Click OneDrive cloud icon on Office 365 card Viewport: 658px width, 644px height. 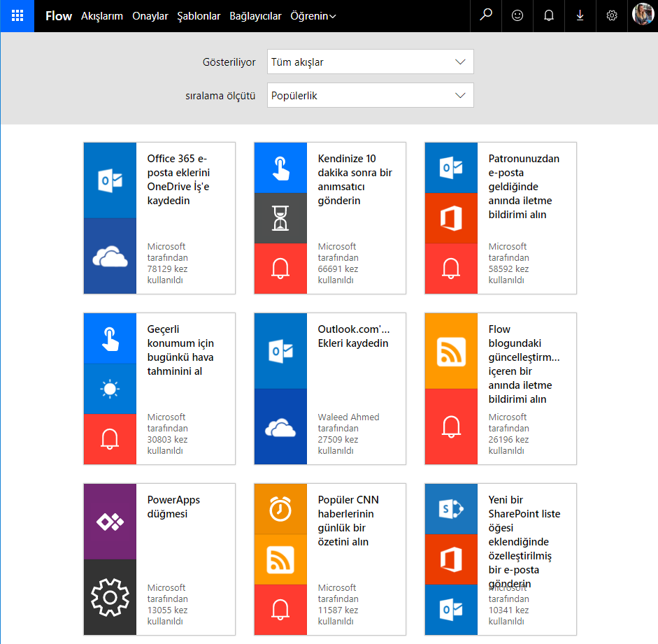tap(110, 256)
